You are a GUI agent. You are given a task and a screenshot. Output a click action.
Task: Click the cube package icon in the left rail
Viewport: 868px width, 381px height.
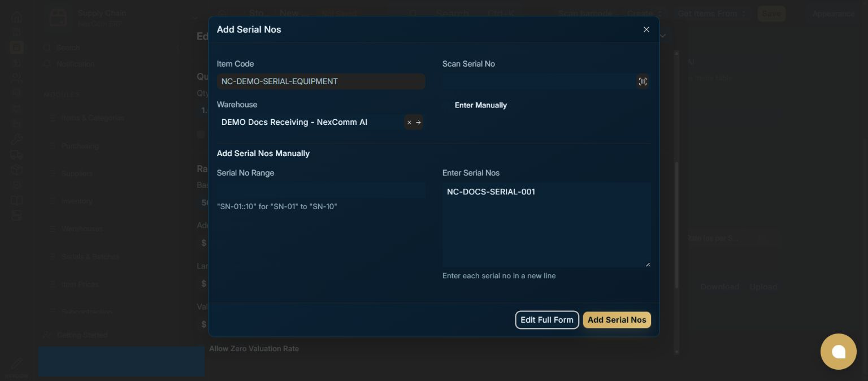tap(16, 170)
